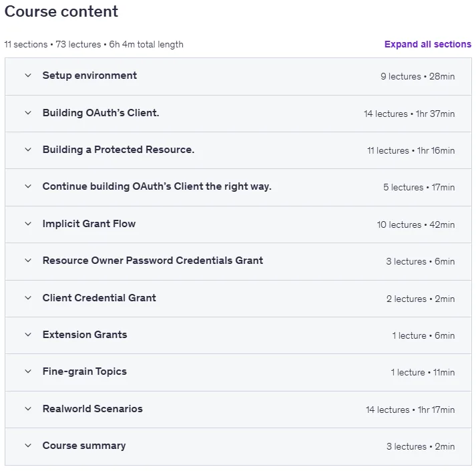Click chevron beside Resource Owner Password Credentials Grant
The width and height of the screenshot is (476, 471).
pos(28,261)
